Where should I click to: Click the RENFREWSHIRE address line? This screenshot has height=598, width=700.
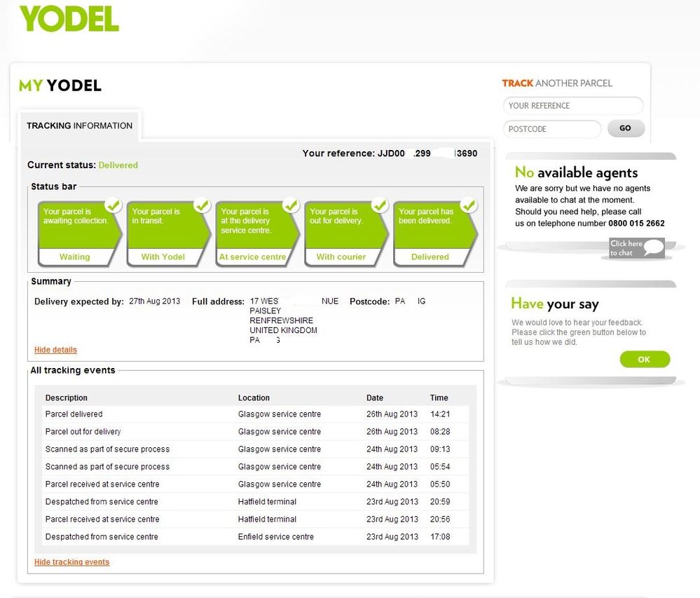click(x=281, y=320)
